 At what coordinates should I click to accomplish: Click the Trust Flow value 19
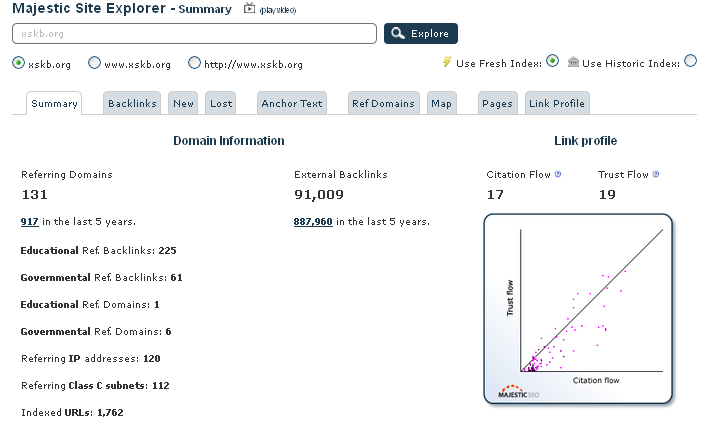[x=607, y=194]
